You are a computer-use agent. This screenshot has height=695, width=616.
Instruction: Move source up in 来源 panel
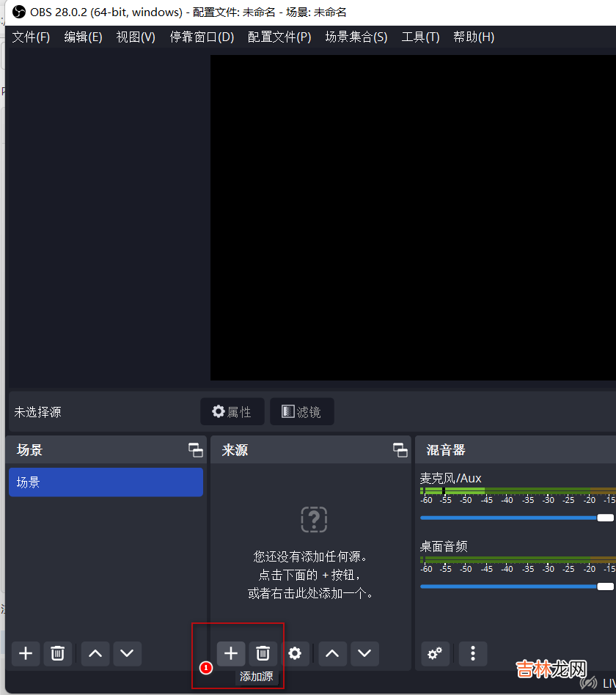tap(332, 653)
